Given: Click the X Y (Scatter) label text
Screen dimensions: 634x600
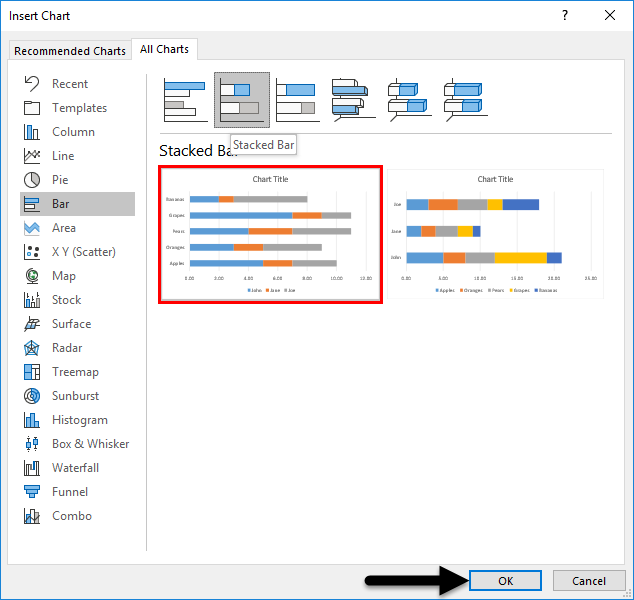Looking at the screenshot, I should [x=84, y=252].
